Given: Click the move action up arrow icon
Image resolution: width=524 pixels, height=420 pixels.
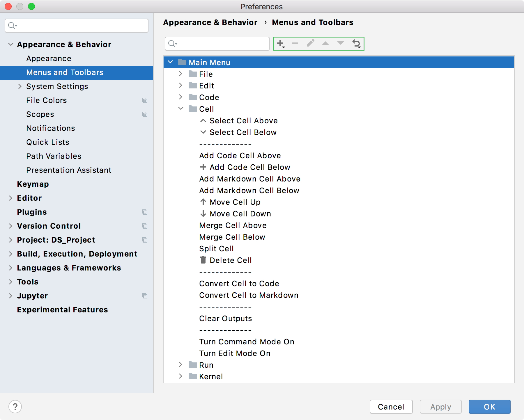Looking at the screenshot, I should 326,43.
